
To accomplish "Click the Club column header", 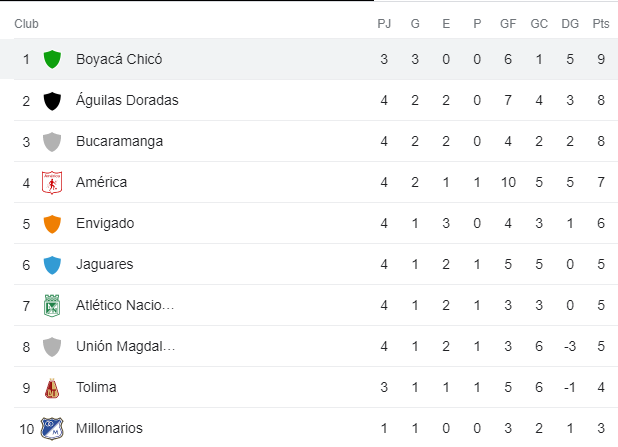I will coord(26,23).
